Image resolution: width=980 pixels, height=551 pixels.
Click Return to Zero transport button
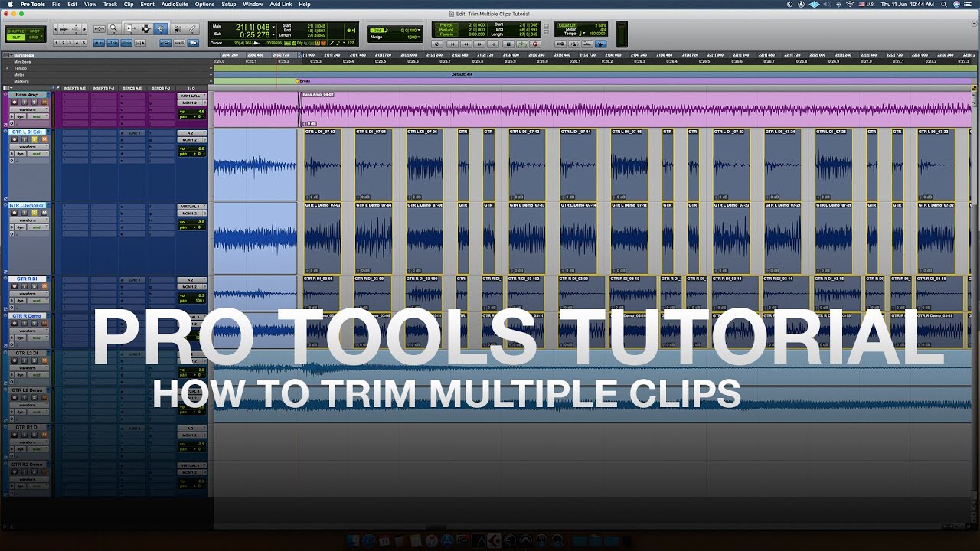click(x=452, y=44)
